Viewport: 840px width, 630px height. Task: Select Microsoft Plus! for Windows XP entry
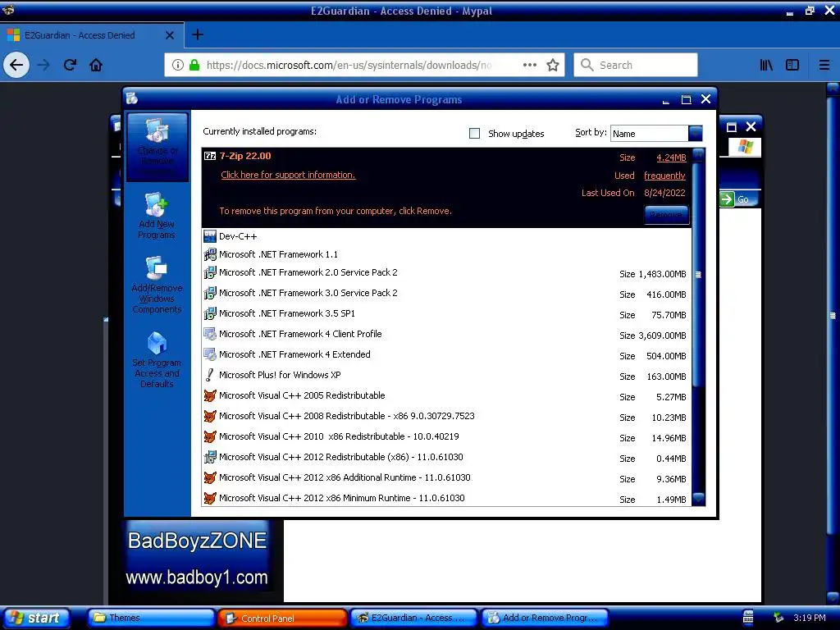[x=447, y=376]
